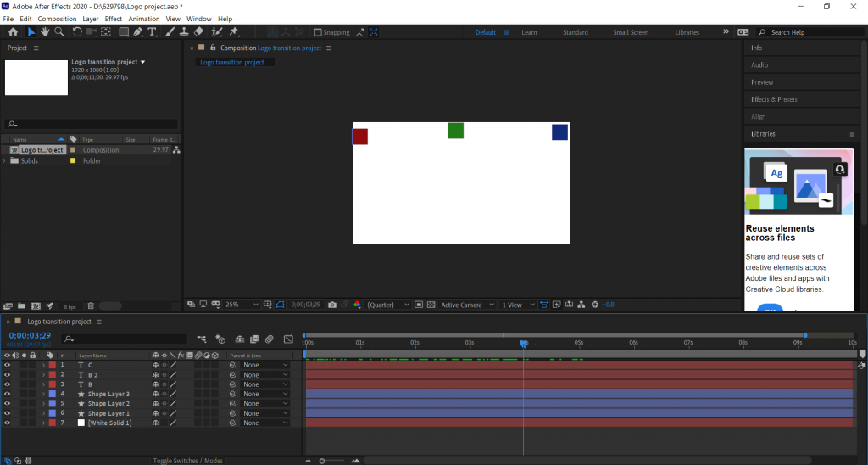
Task: Select the Pen tool in toolbar
Action: pyautogui.click(x=138, y=32)
